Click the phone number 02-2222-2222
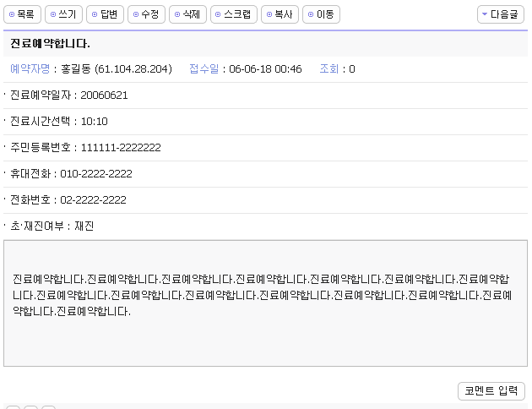The width and height of the screenshot is (532, 409). (x=93, y=199)
